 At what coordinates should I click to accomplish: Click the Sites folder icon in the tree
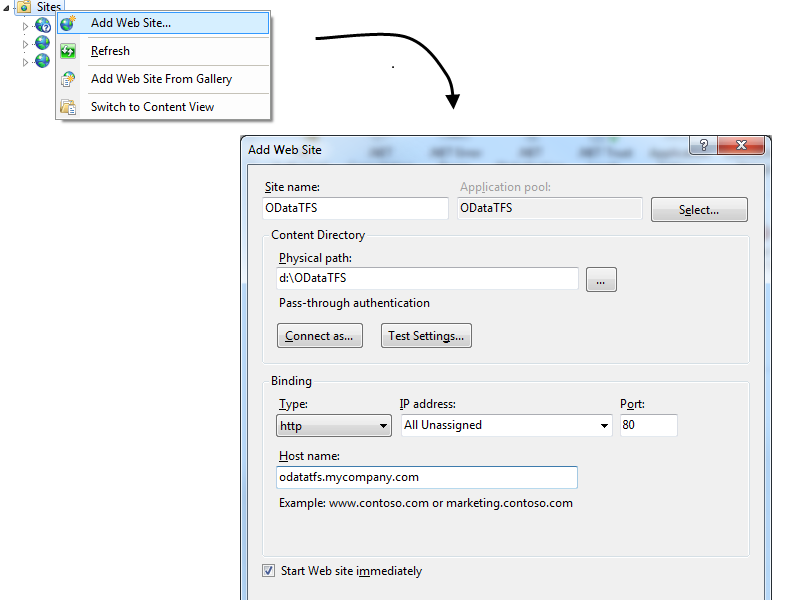23,7
